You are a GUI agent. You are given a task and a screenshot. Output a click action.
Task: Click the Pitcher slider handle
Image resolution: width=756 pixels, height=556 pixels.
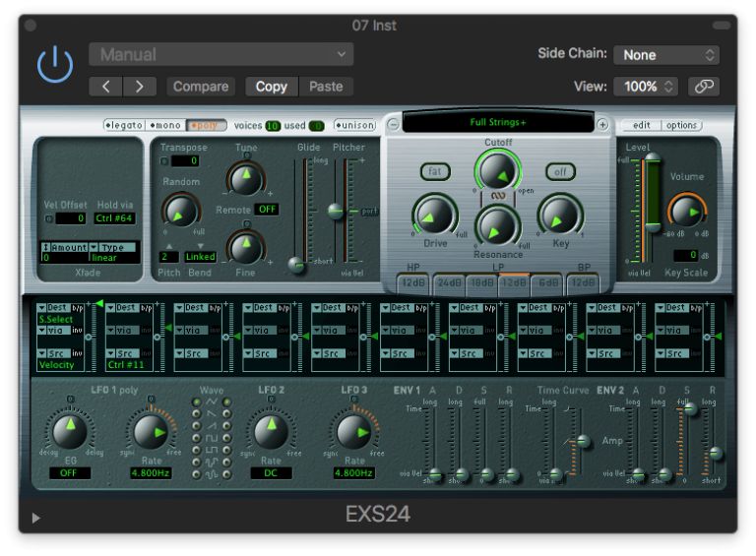(x=336, y=211)
